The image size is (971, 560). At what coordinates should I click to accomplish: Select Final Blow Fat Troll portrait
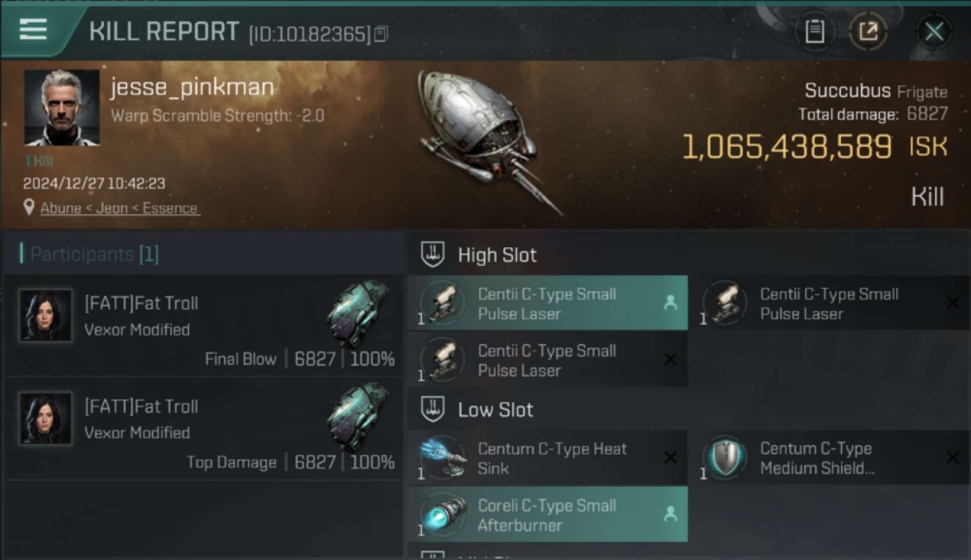click(46, 315)
